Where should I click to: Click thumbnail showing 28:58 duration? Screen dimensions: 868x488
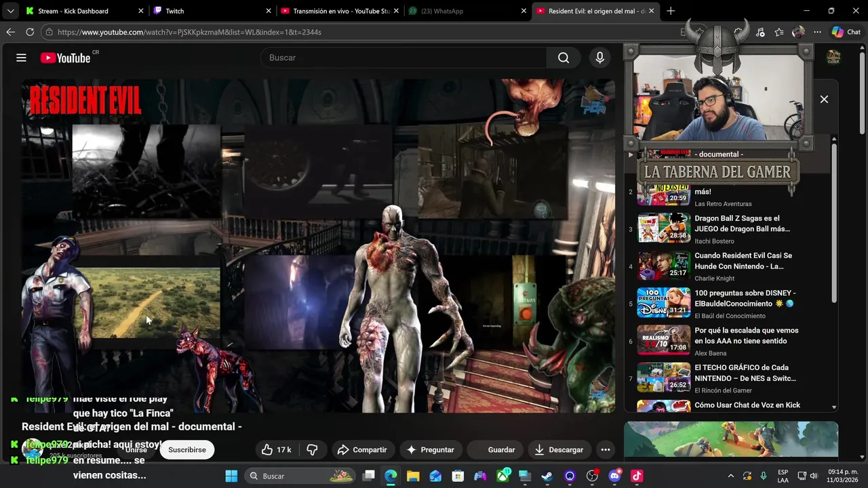pyautogui.click(x=664, y=228)
